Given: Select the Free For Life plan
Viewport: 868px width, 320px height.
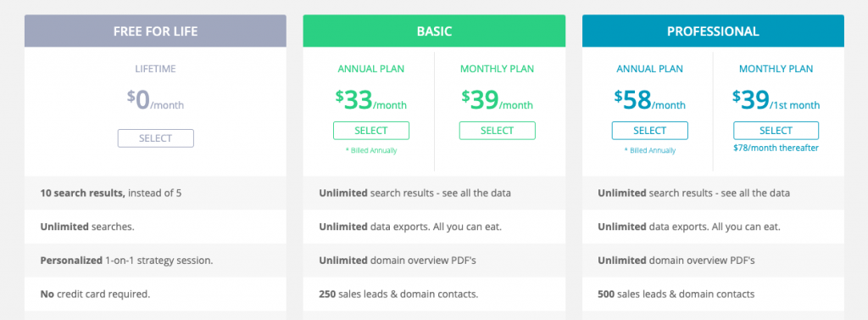Looking at the screenshot, I should (x=156, y=138).
